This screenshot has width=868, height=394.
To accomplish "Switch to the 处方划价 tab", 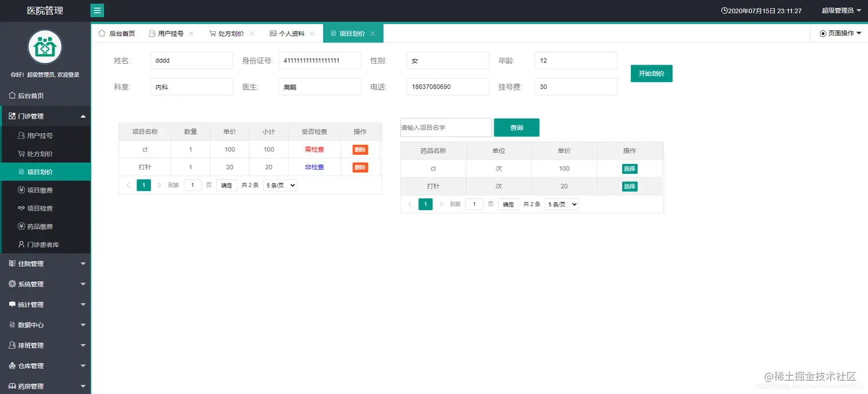I will (231, 34).
